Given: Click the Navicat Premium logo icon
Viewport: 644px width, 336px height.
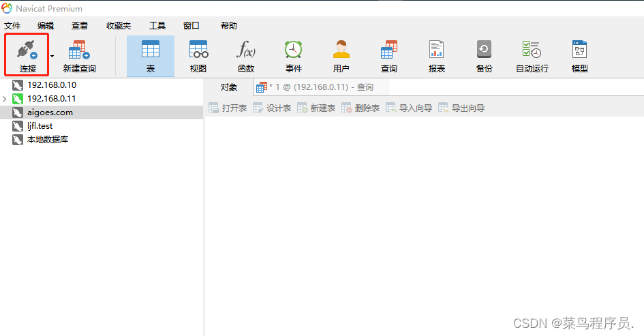Looking at the screenshot, I should [7, 8].
